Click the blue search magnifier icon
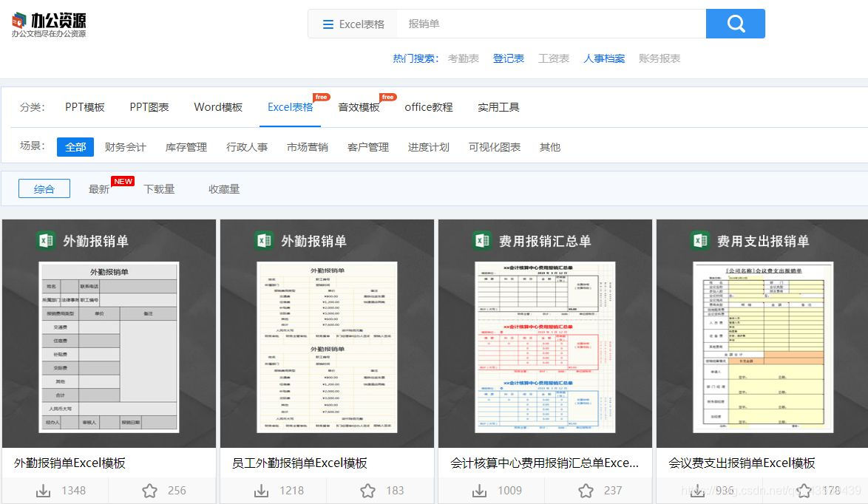Image resolution: width=868 pixels, height=504 pixels. [735, 23]
